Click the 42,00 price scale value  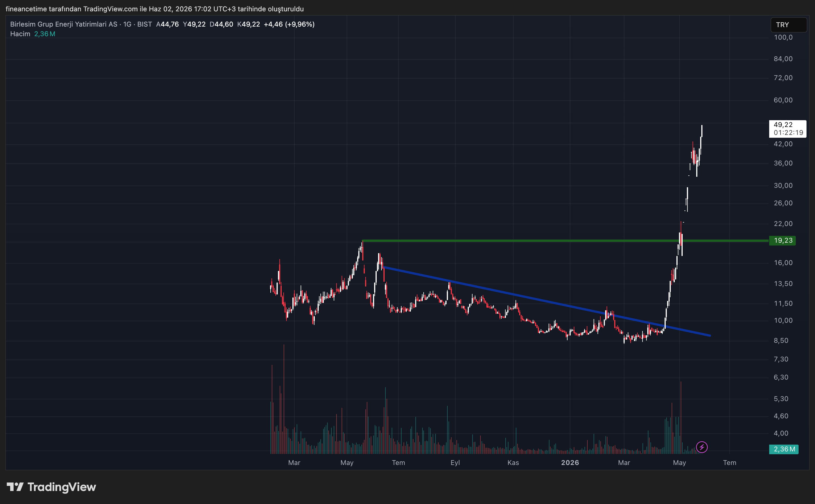[783, 144]
